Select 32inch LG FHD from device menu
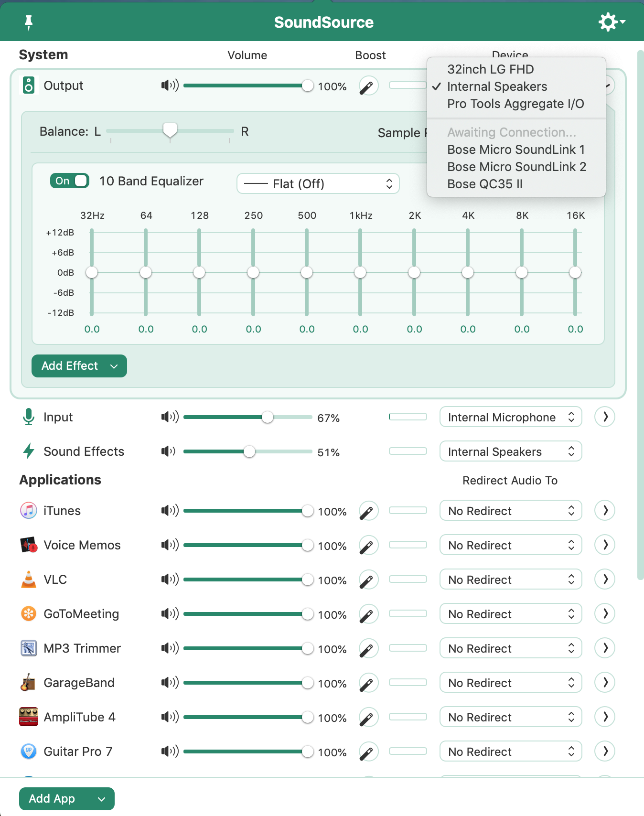 [516, 69]
